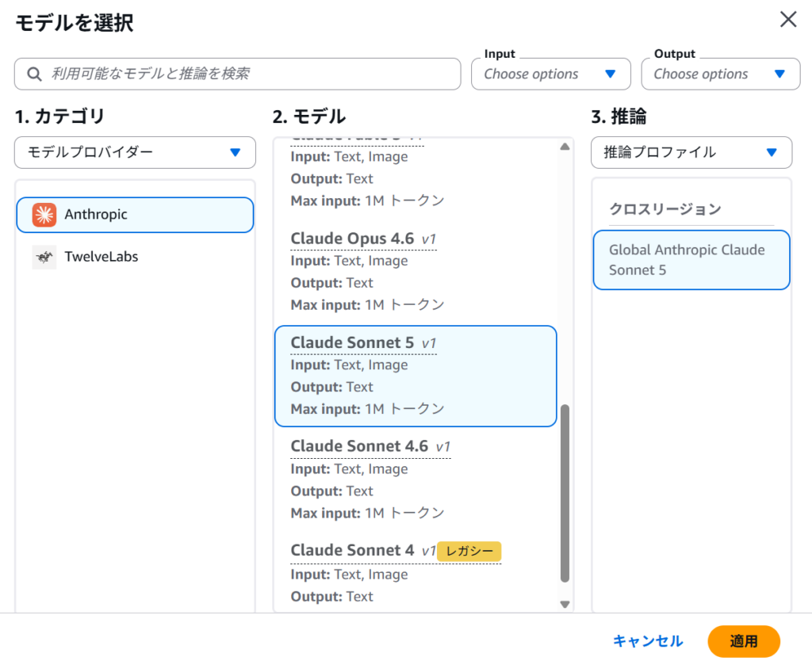Choose the Claude Sonnet 4.6 model

(x=416, y=480)
